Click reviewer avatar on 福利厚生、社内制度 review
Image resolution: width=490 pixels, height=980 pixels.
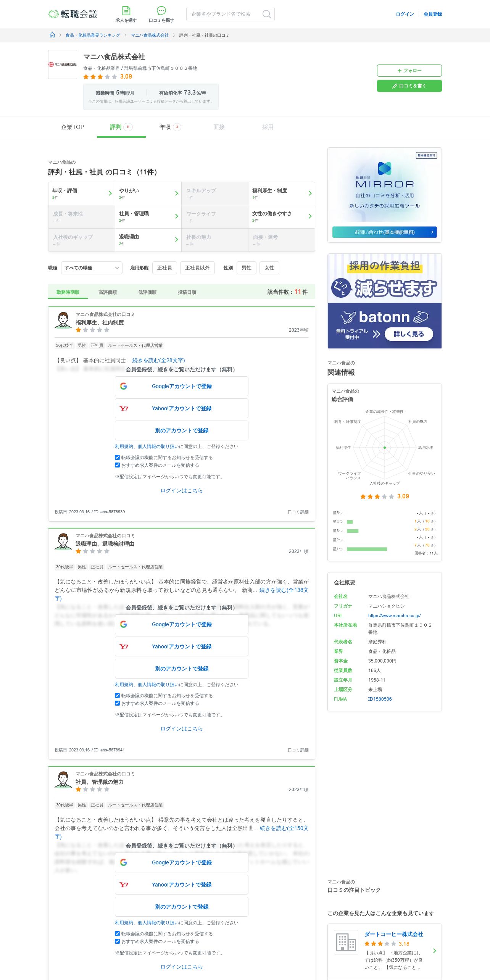[x=63, y=320]
